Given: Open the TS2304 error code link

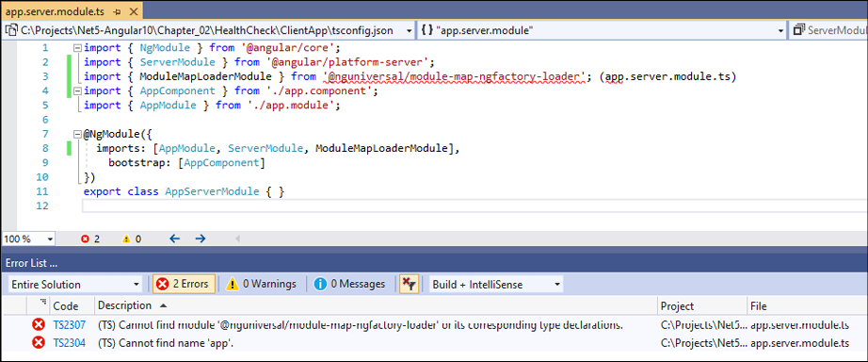Looking at the screenshot, I should pos(70,343).
